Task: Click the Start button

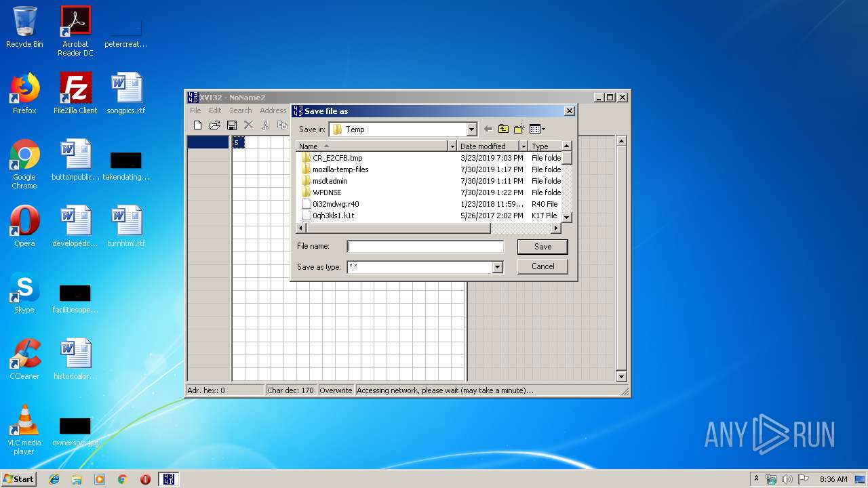Action: pyautogui.click(x=18, y=479)
